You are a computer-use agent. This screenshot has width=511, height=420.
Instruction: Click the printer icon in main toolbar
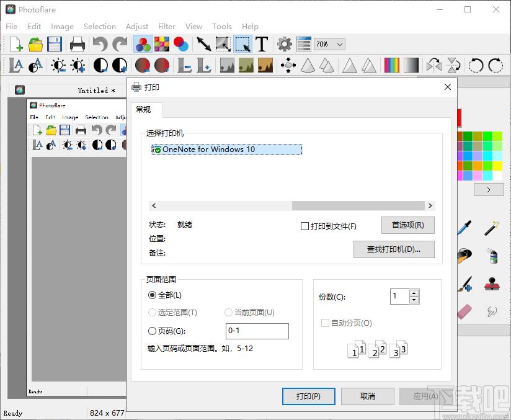78,44
